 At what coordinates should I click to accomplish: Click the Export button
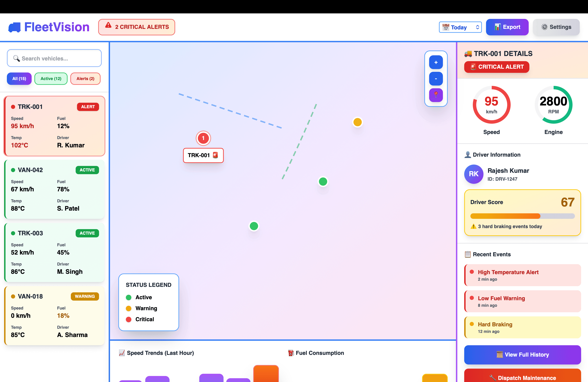point(507,27)
